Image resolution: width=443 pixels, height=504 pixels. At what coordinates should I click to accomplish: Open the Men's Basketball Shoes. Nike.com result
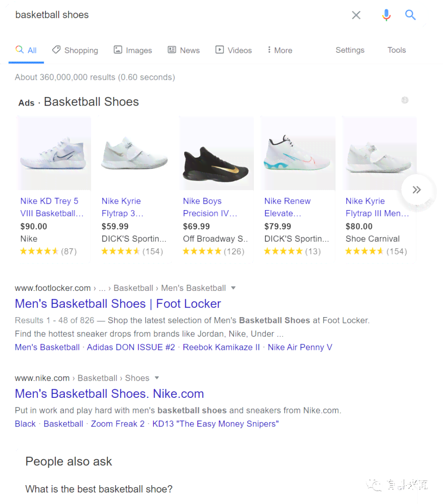pos(109,394)
